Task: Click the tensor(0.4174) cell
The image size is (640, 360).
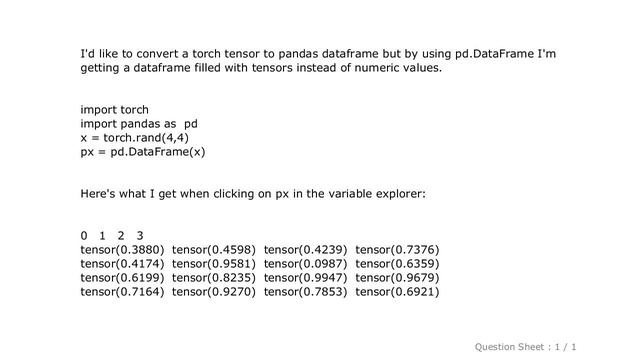Action: click(x=122, y=264)
